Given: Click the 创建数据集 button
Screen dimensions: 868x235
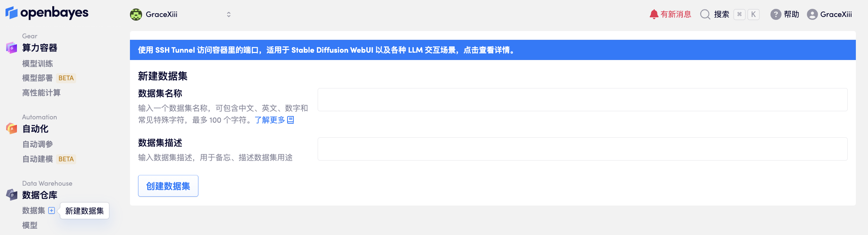Looking at the screenshot, I should (x=168, y=186).
